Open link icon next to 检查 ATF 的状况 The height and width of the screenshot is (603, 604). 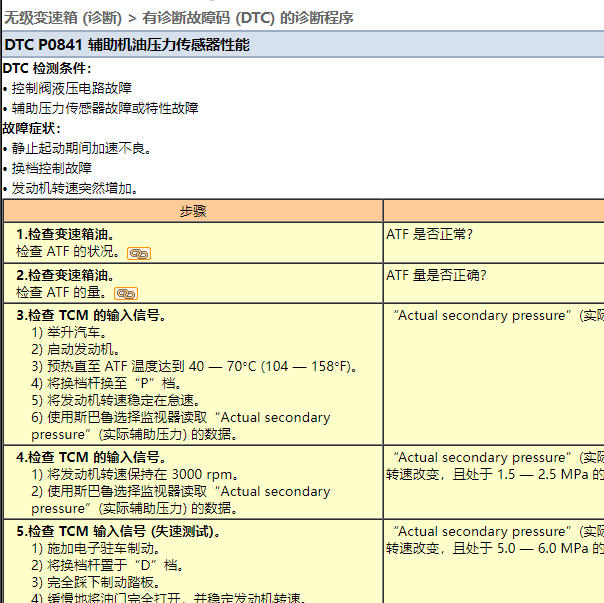pyautogui.click(x=139, y=254)
